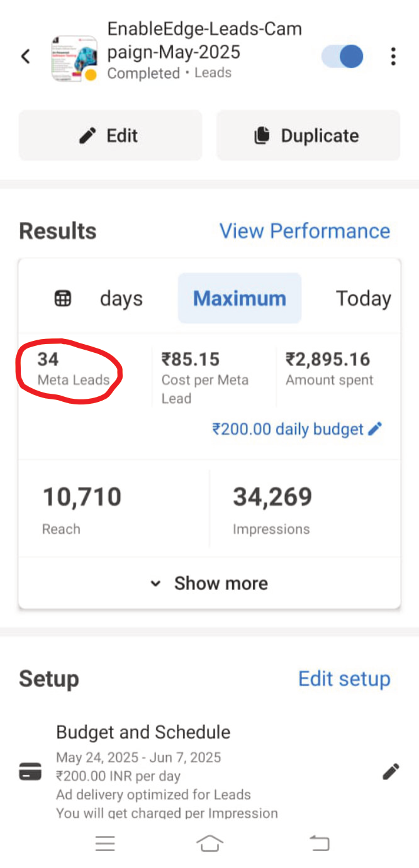Open the Edit setup link
The height and width of the screenshot is (868, 419).
tap(344, 679)
